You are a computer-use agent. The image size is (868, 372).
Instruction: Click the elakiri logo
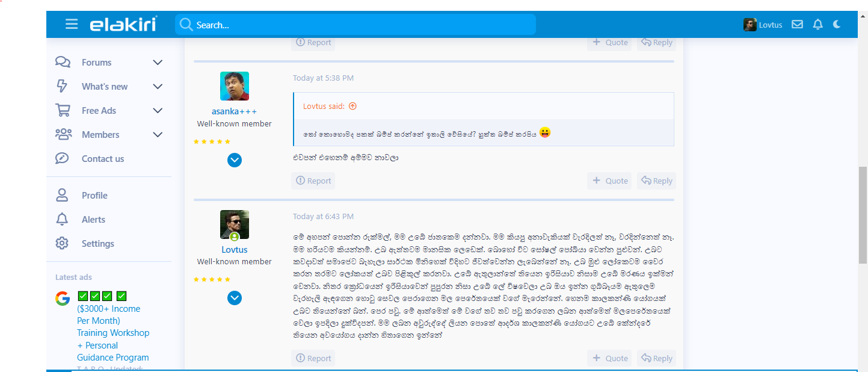pyautogui.click(x=123, y=24)
